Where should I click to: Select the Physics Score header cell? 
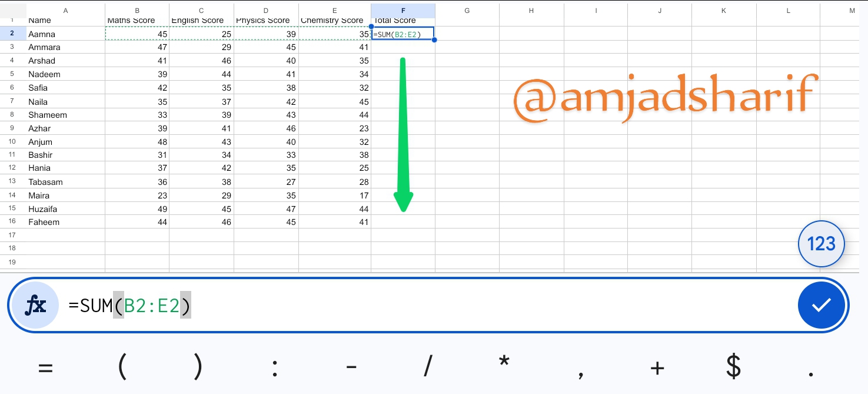[x=266, y=22]
